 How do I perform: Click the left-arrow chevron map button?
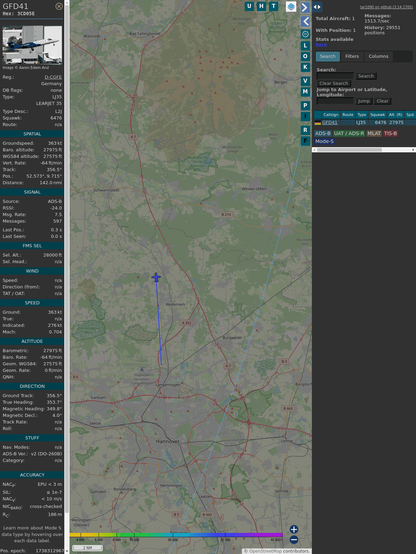[x=305, y=22]
